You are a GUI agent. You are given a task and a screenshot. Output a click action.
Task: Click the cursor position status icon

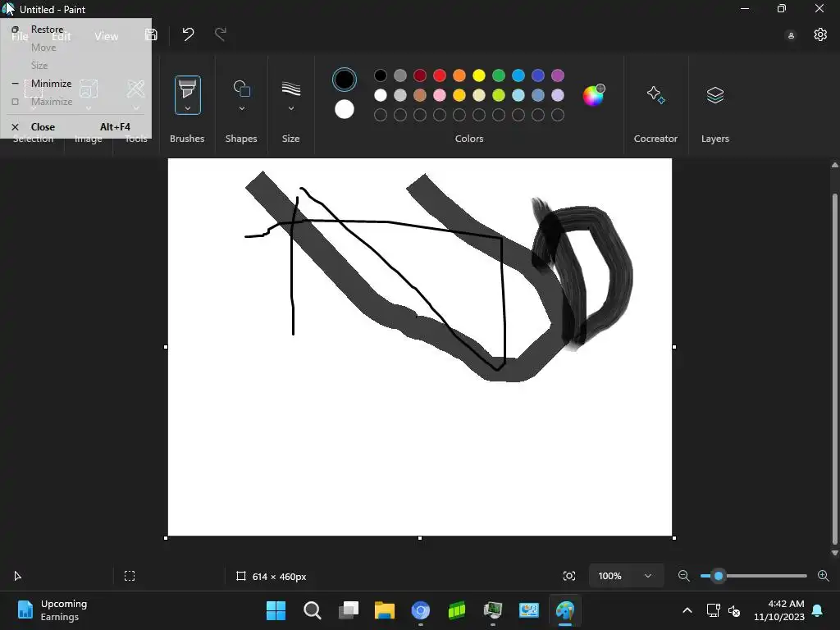17,576
